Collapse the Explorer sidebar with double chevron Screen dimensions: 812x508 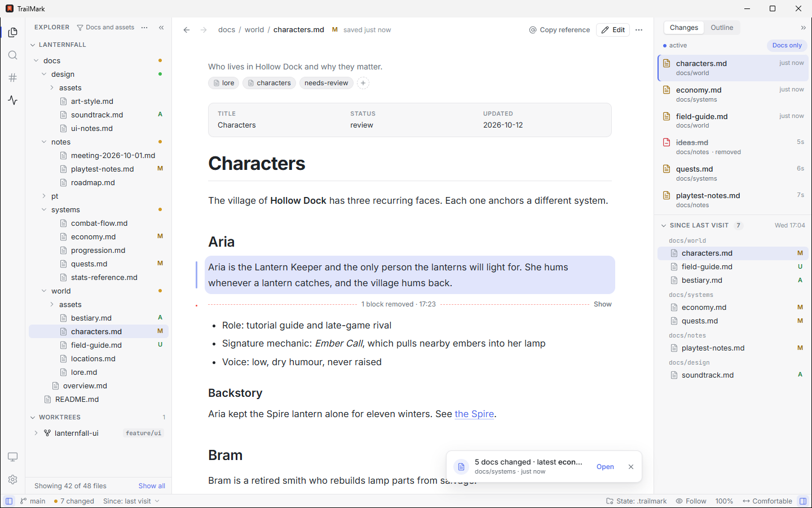[161, 28]
